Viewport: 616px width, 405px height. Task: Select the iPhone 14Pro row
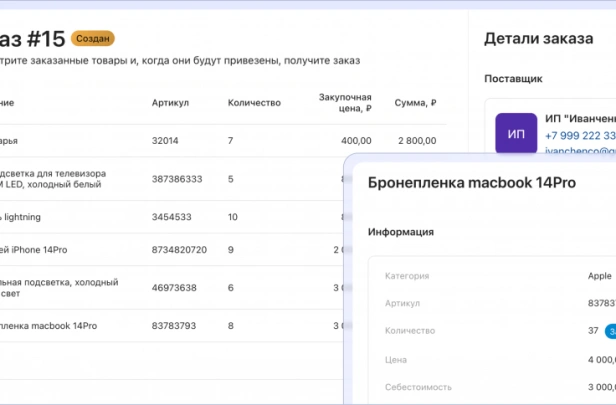coord(172,249)
